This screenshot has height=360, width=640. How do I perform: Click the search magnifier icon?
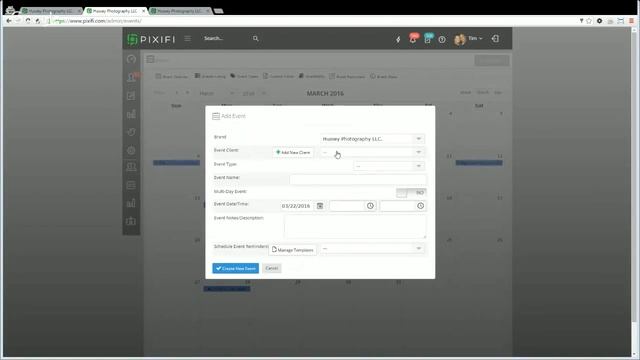(x=256, y=38)
